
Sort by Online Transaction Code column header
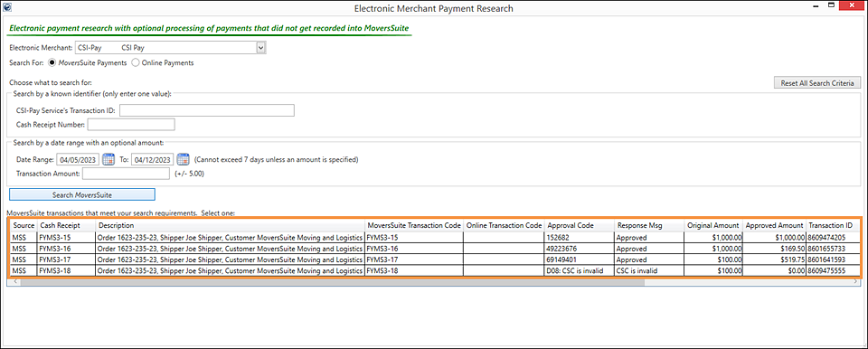point(505,225)
